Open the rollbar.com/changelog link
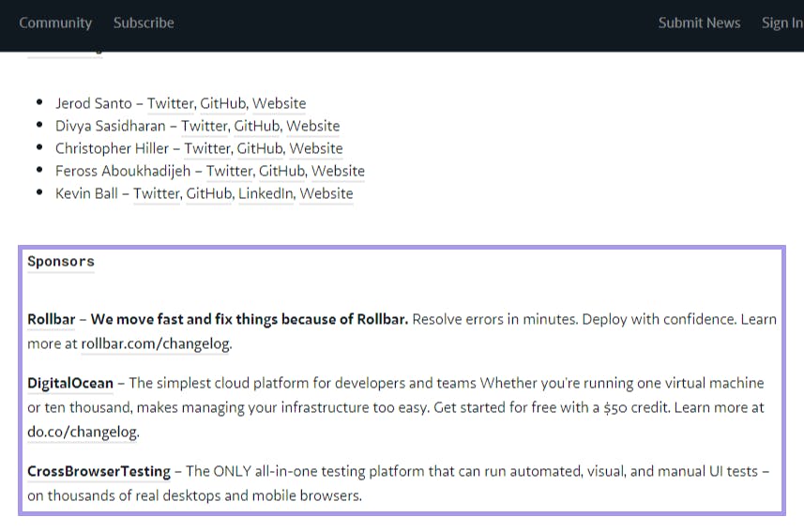804x532 pixels. click(156, 343)
